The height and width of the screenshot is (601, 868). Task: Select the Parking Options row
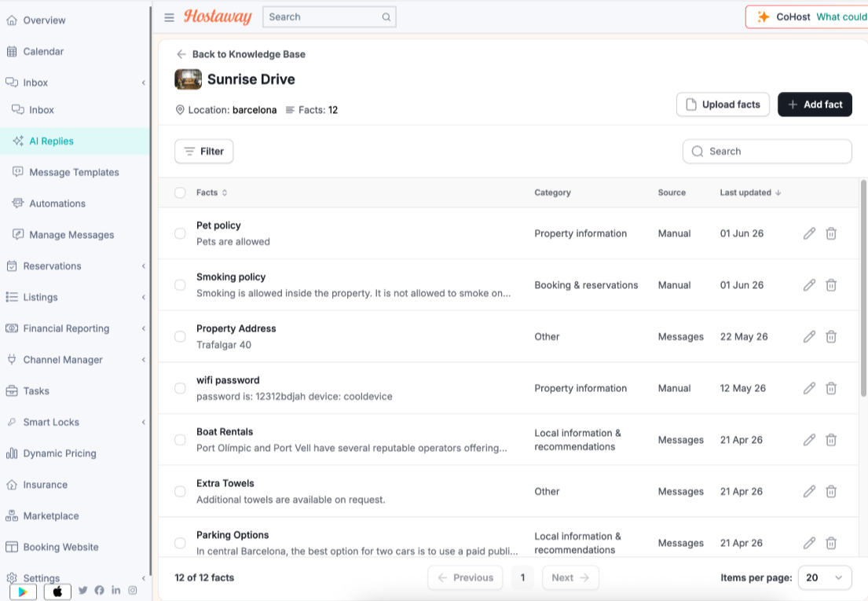(x=180, y=543)
